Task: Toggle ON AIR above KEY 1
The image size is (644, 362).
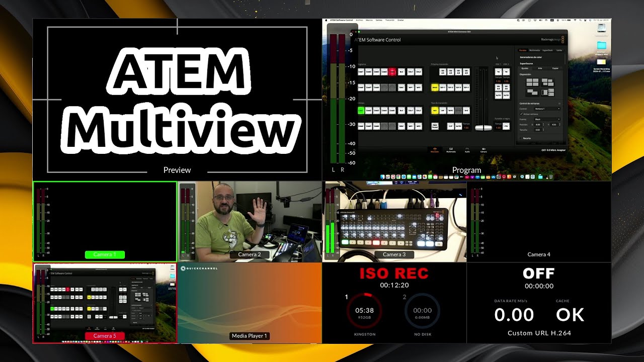Action: pyautogui.click(x=443, y=72)
